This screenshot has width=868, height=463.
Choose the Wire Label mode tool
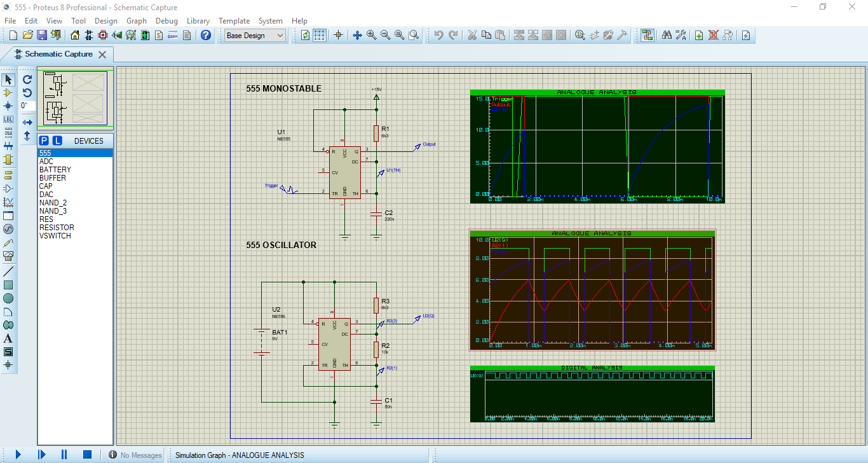coord(8,120)
